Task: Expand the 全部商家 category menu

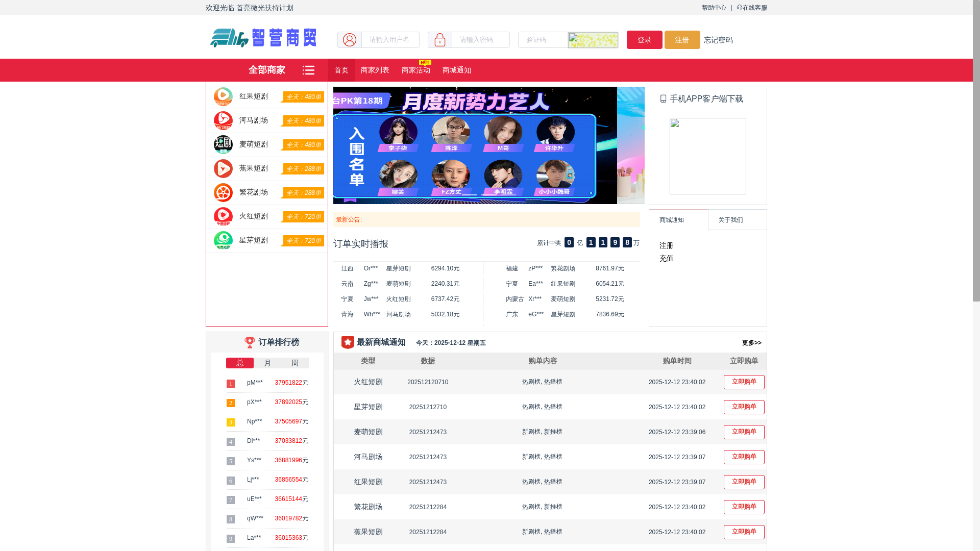Action: (x=267, y=70)
